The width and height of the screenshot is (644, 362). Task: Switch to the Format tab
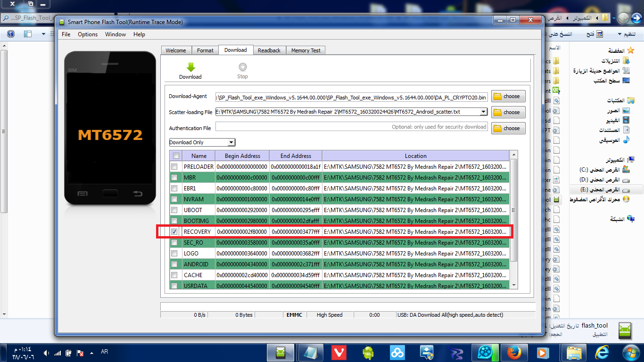click(205, 50)
